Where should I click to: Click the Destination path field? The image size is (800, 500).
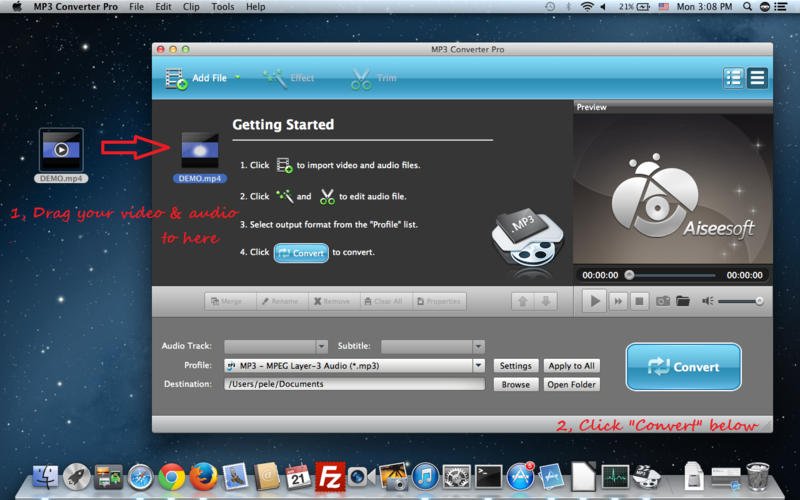pos(354,384)
